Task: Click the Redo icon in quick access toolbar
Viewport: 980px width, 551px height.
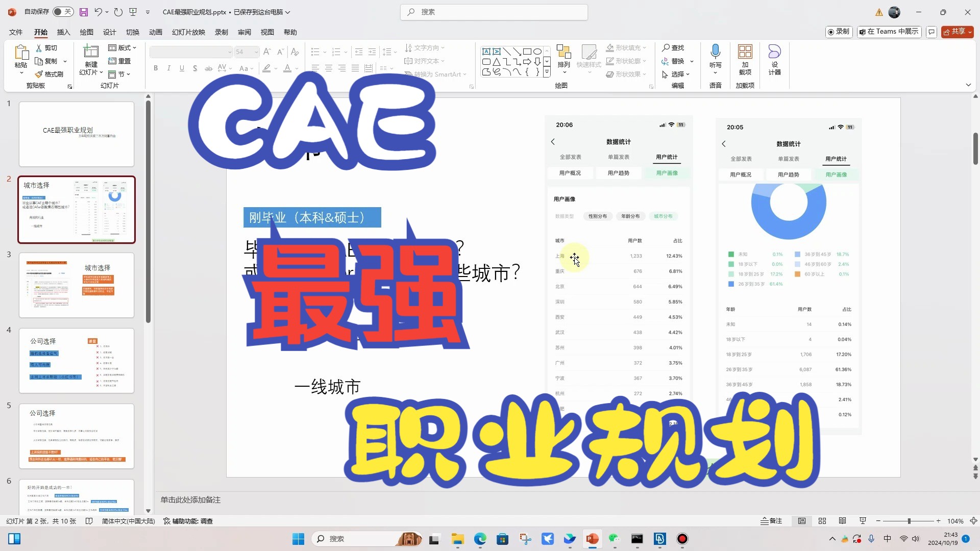Action: coord(118,12)
